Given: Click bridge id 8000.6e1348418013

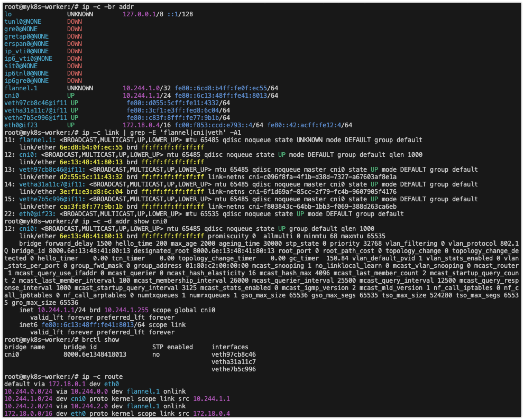Looking at the screenshot, I should [95, 354].
